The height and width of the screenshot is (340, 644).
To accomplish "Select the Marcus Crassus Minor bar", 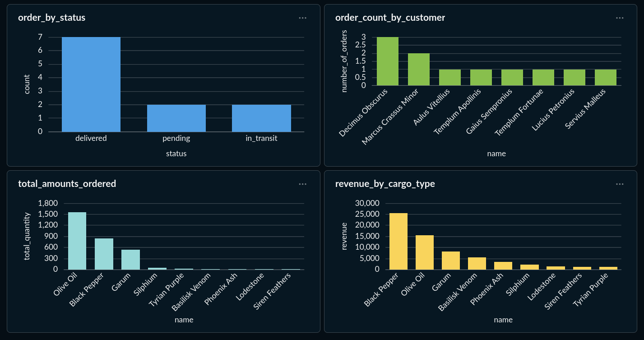I will [419, 70].
